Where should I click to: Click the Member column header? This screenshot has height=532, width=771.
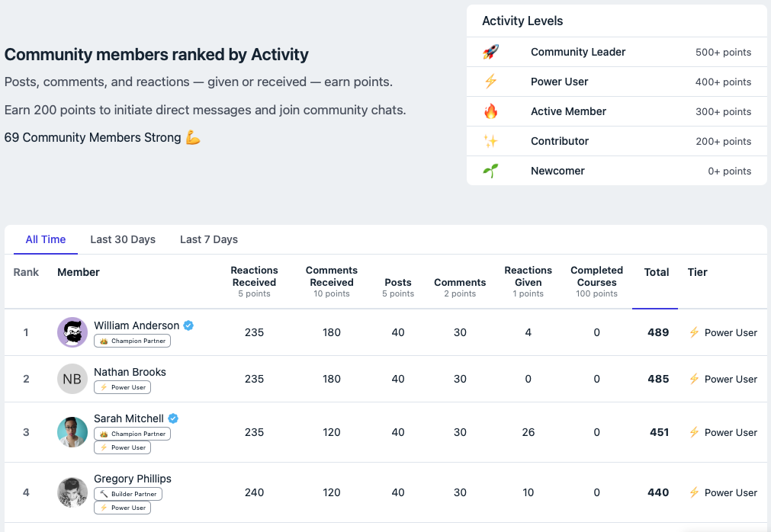(79, 272)
